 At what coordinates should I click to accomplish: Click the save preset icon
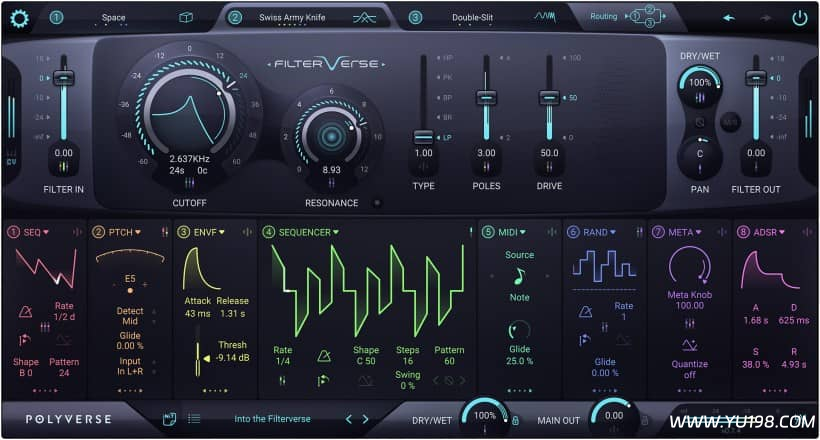(x=169, y=419)
